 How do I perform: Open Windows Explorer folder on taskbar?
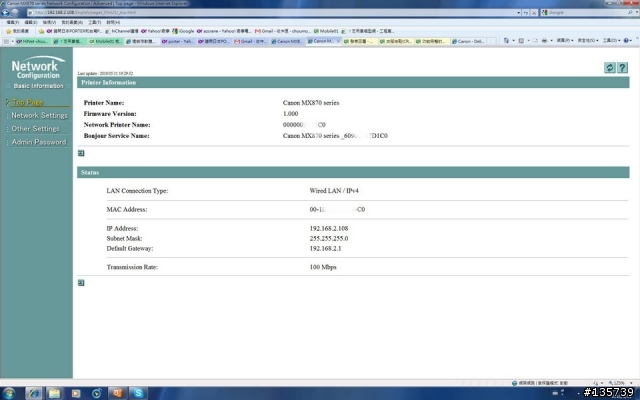pos(54,393)
